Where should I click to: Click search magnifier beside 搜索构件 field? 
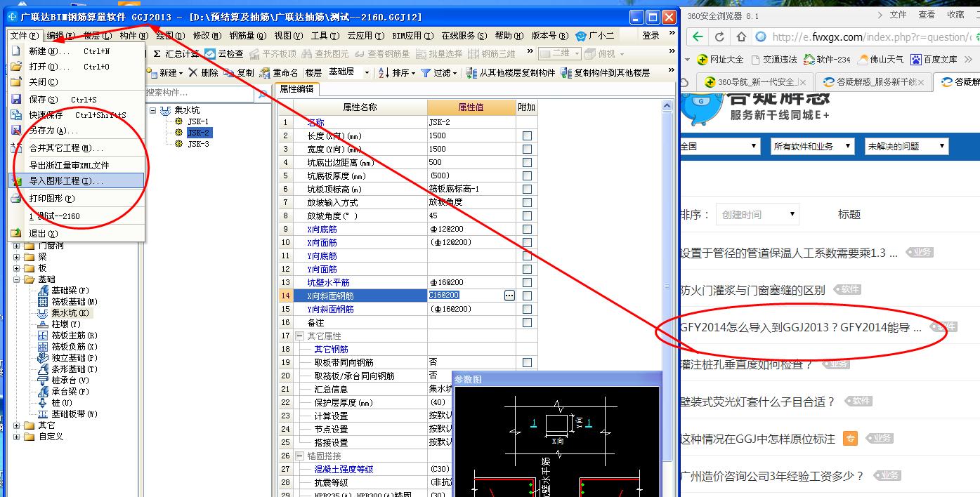263,93
